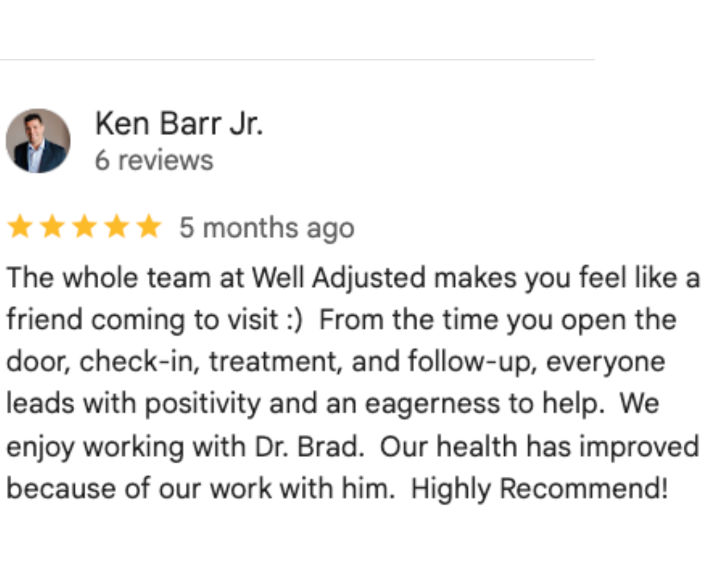The image size is (706, 588).
Task: Open the Ken Barr Jr. reviewer name
Action: (179, 124)
